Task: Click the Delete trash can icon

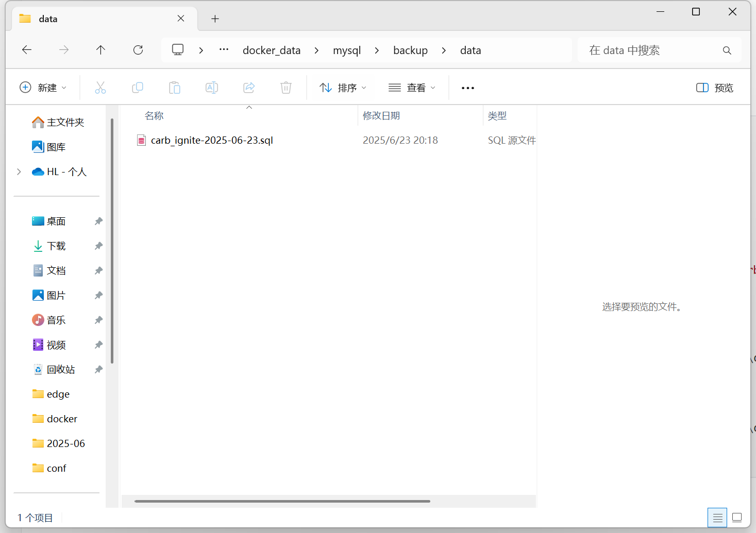Action: [286, 88]
